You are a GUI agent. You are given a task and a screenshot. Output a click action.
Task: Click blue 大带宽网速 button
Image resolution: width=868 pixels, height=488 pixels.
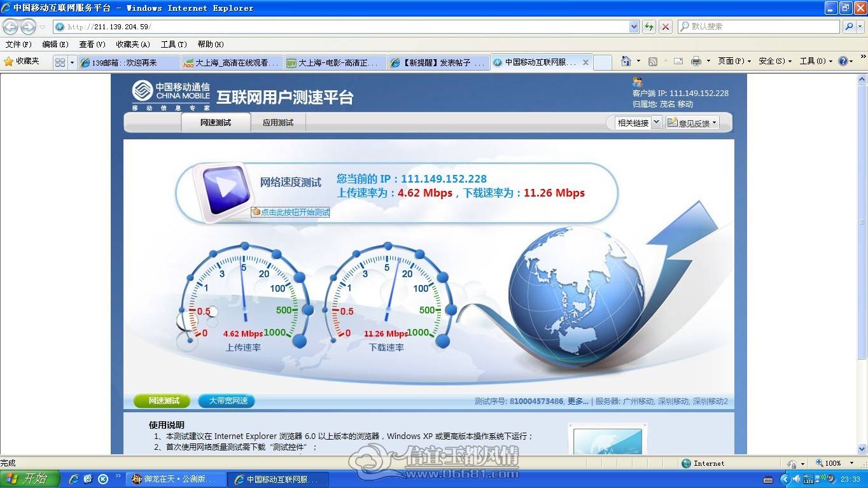[x=227, y=401]
